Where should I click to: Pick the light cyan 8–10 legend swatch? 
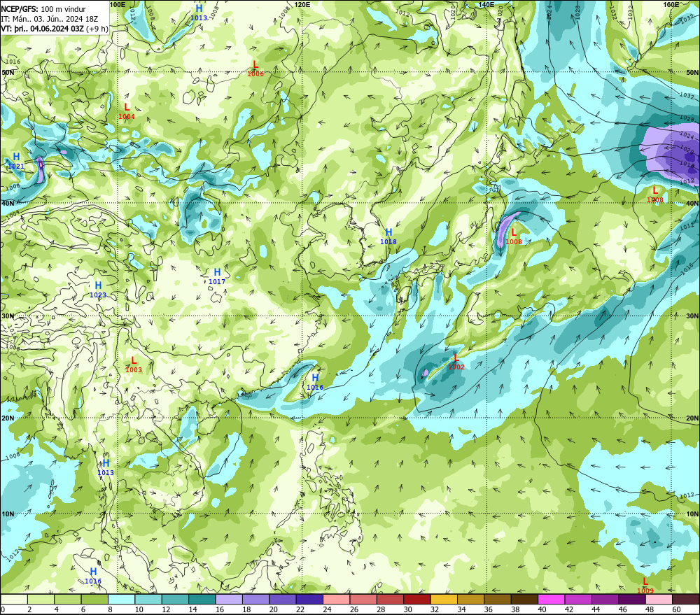(x=121, y=600)
